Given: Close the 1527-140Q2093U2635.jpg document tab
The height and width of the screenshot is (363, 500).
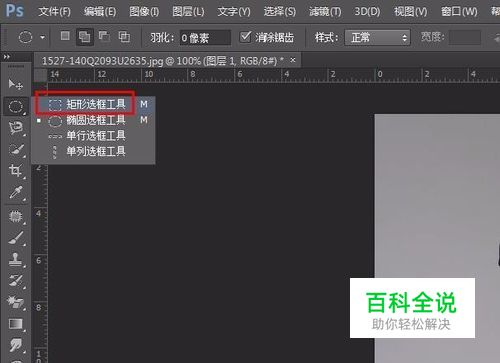Looking at the screenshot, I should pos(293,60).
